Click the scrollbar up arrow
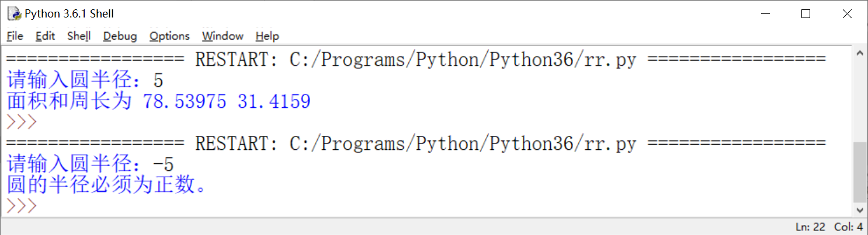This screenshot has height=235, width=868. [860, 53]
